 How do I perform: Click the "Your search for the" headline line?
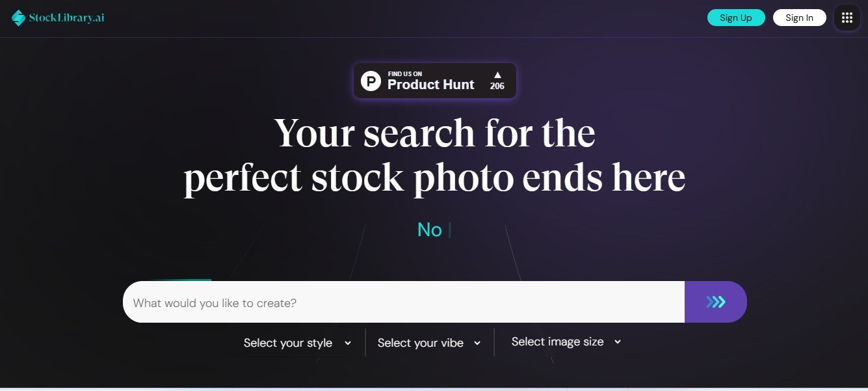pos(434,133)
